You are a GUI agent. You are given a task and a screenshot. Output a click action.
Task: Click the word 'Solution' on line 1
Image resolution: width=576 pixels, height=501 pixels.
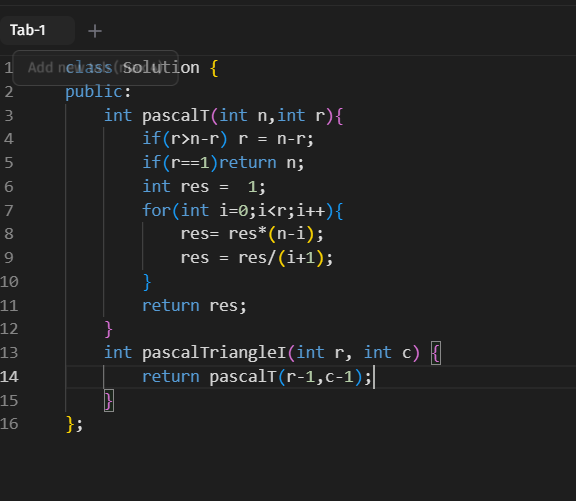[161, 68]
